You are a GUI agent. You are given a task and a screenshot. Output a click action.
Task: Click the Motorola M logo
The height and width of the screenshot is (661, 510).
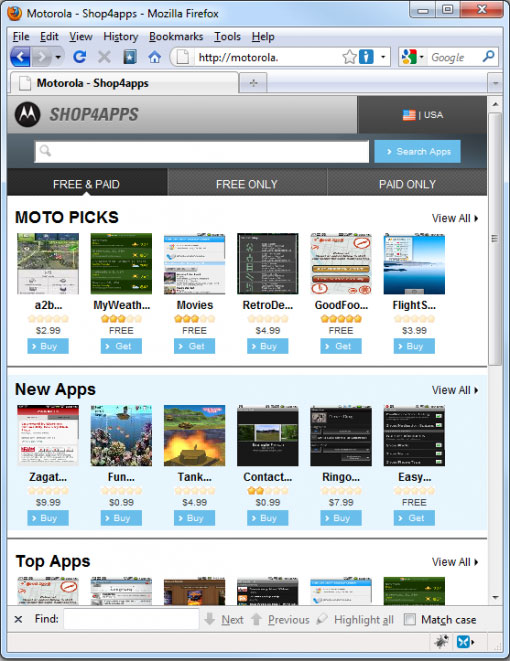[x=27, y=114]
